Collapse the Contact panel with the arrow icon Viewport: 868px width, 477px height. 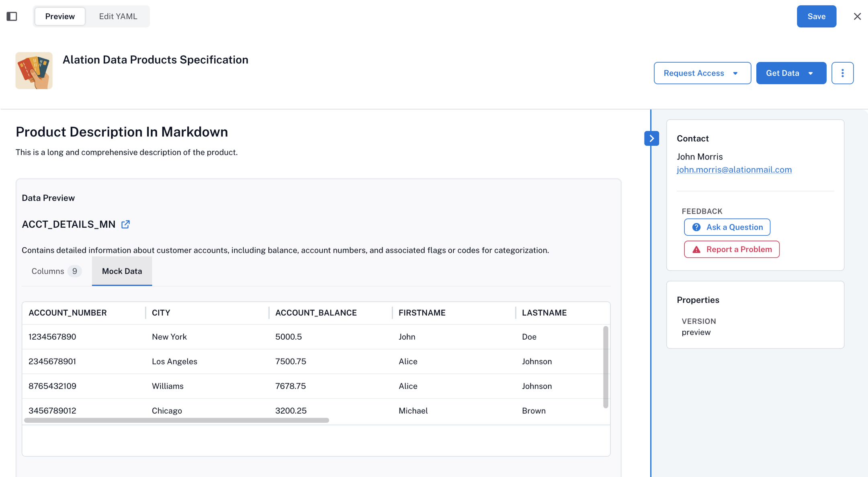point(651,138)
